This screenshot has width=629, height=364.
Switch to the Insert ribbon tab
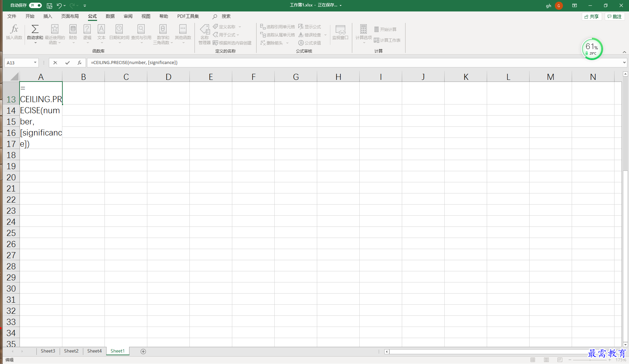tap(48, 16)
